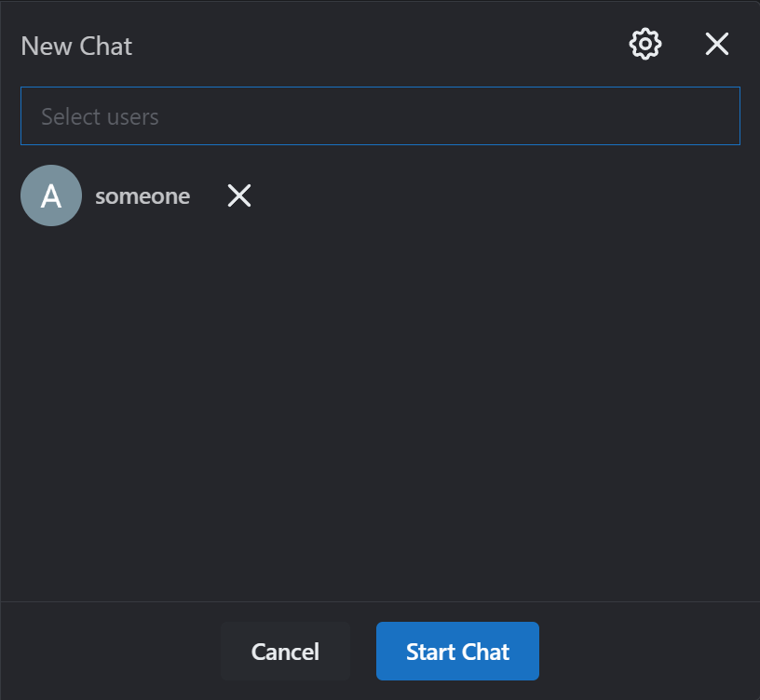Close the New Chat dialog
The image size is (760, 700).
pyautogui.click(x=716, y=45)
